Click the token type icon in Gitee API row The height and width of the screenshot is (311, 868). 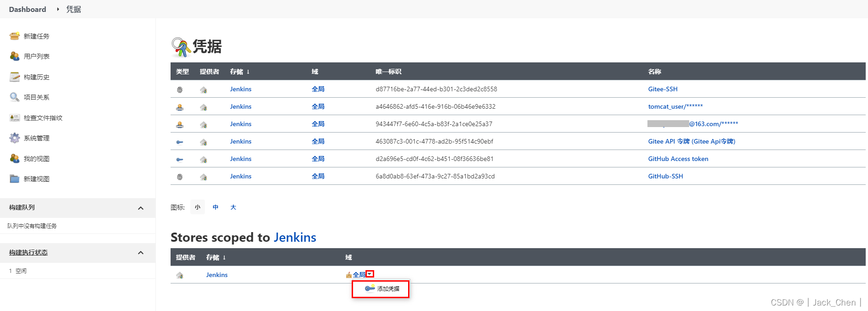(180, 142)
